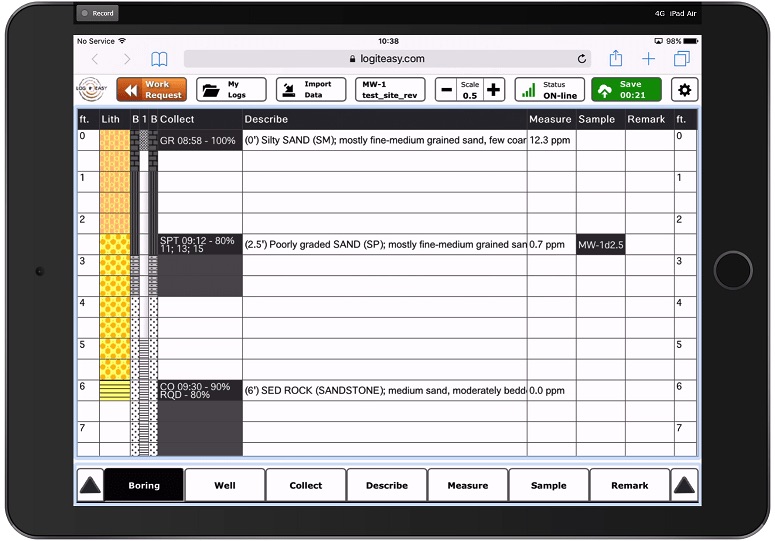The width and height of the screenshot is (775, 541).
Task: Click the Save cloud upload button
Action: tap(626, 90)
